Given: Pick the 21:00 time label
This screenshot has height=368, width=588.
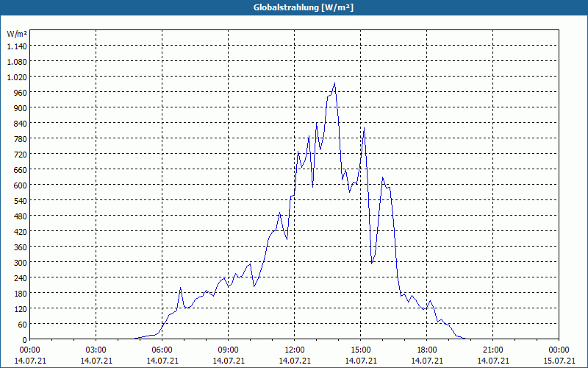Looking at the screenshot, I should pyautogui.click(x=492, y=350).
